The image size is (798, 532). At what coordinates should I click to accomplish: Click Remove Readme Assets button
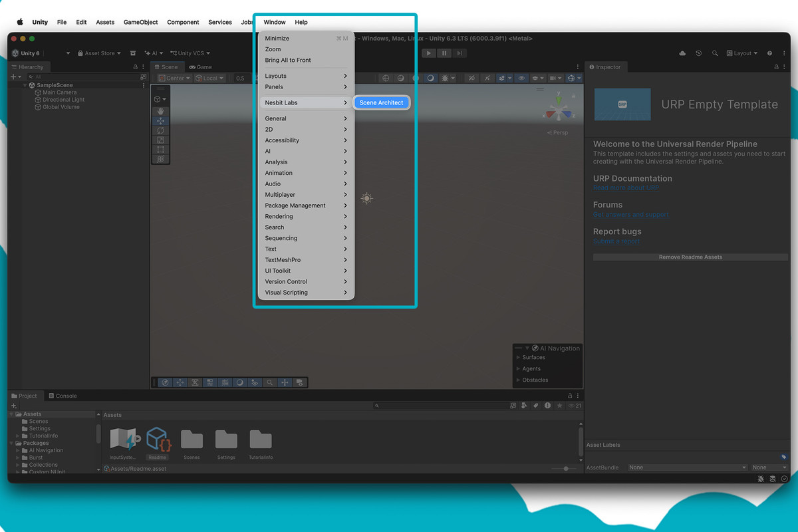(x=690, y=257)
